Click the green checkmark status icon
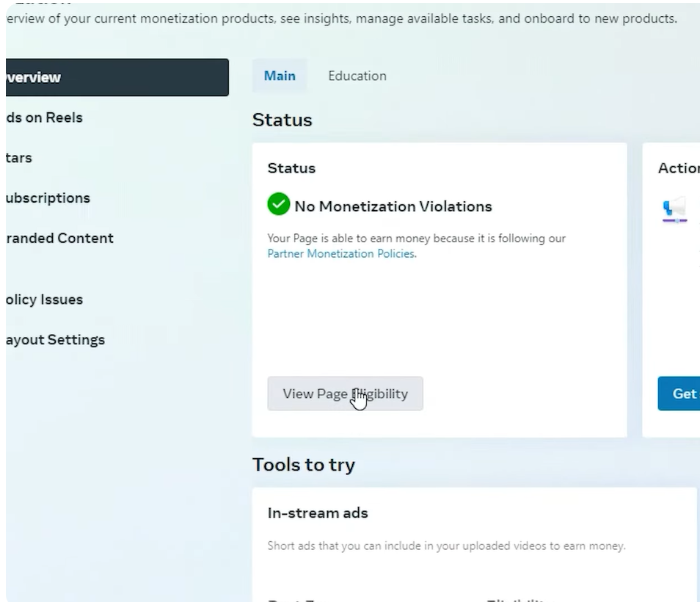700x602 pixels. click(x=279, y=206)
